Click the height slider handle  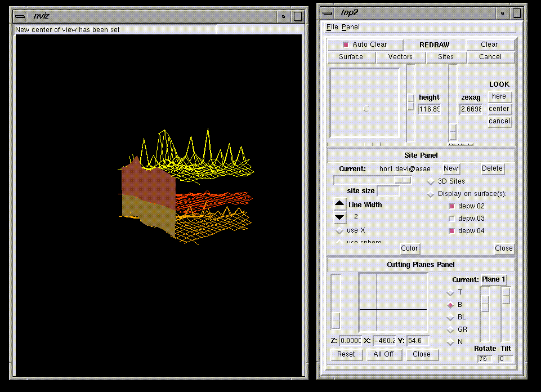pos(411,101)
